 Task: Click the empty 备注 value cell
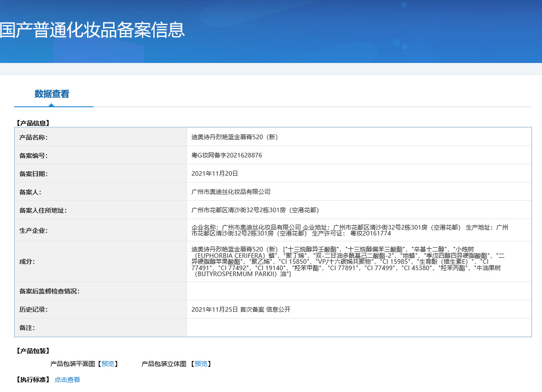click(359, 328)
